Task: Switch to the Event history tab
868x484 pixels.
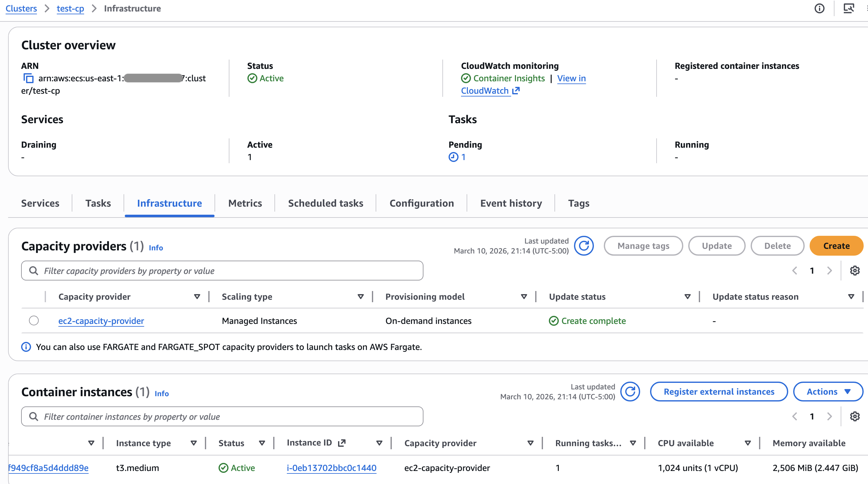Action: [511, 204]
